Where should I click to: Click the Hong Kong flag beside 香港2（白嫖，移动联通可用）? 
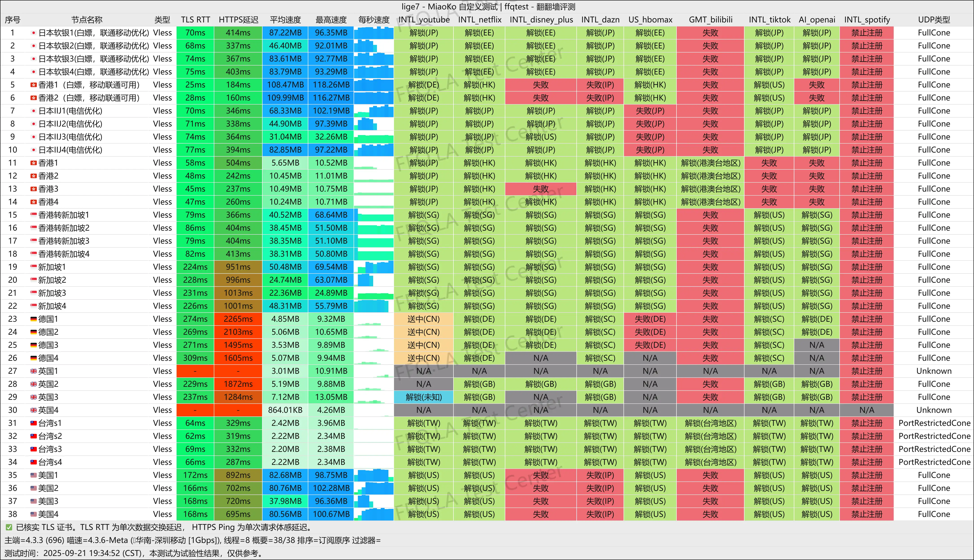[x=34, y=98]
